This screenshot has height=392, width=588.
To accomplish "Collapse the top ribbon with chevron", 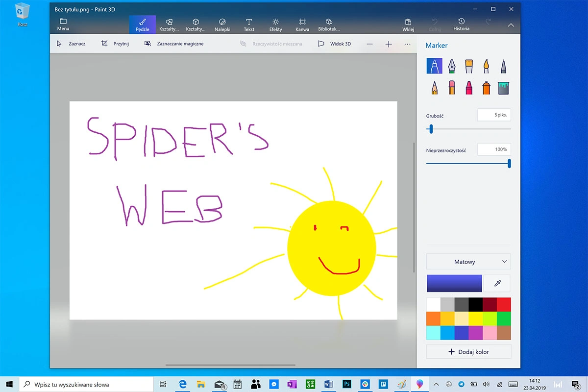I will (511, 25).
